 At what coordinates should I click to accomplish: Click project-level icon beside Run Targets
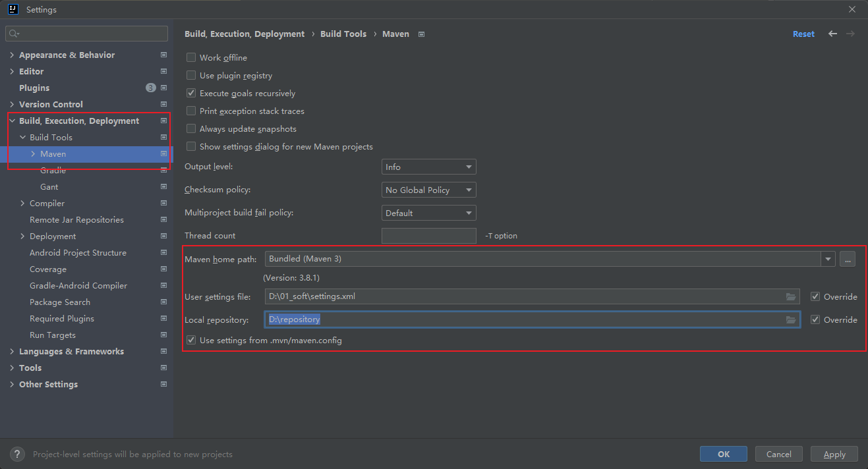pos(163,335)
